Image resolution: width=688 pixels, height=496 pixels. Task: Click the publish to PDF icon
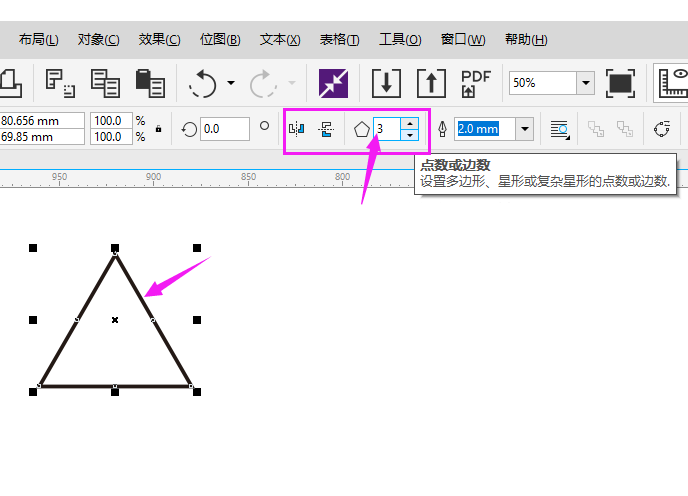(476, 83)
